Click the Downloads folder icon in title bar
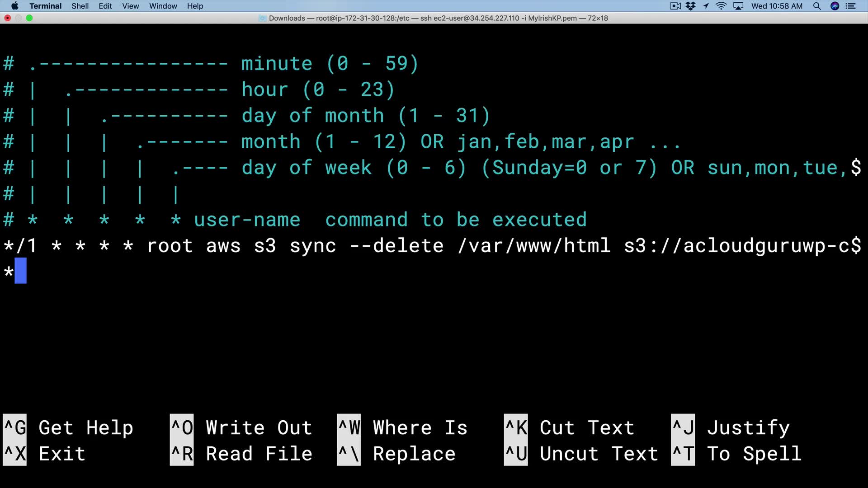Screen dimensions: 868x488 pyautogui.click(x=263, y=18)
